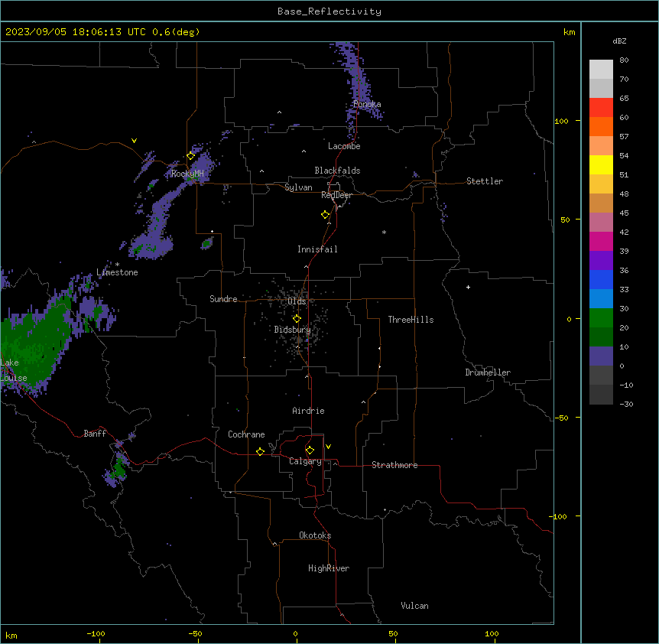Select the red 65-60 dBZ legend swatch
This screenshot has width=659, height=644.
601,107
